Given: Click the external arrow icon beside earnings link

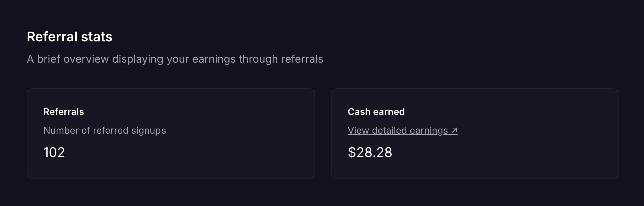Looking at the screenshot, I should [x=454, y=130].
